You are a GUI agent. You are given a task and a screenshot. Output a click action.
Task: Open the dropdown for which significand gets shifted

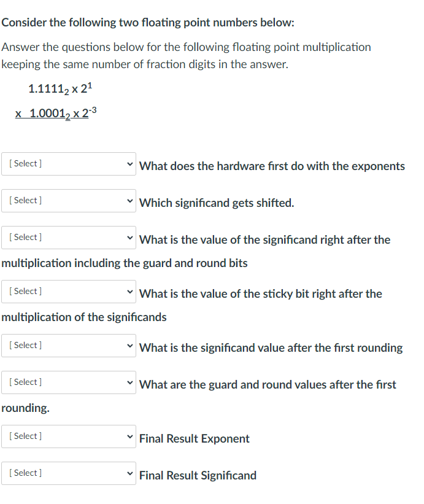point(67,200)
